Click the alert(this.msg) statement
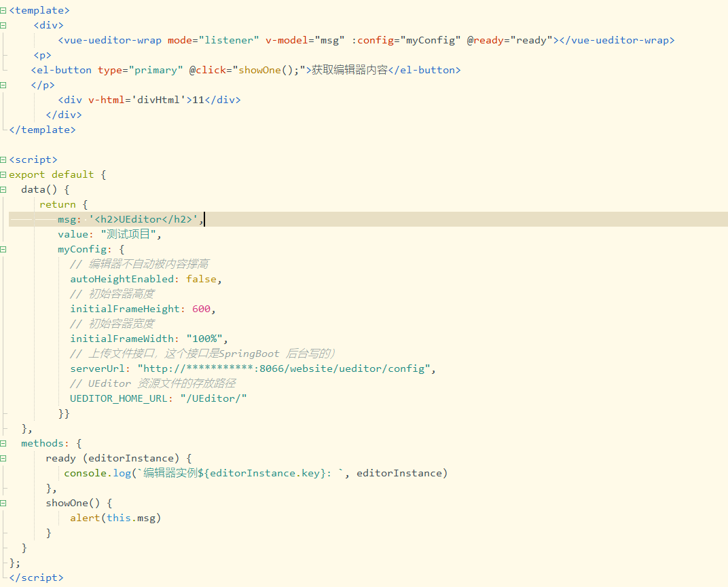The height and width of the screenshot is (587, 728). pyautogui.click(x=115, y=518)
